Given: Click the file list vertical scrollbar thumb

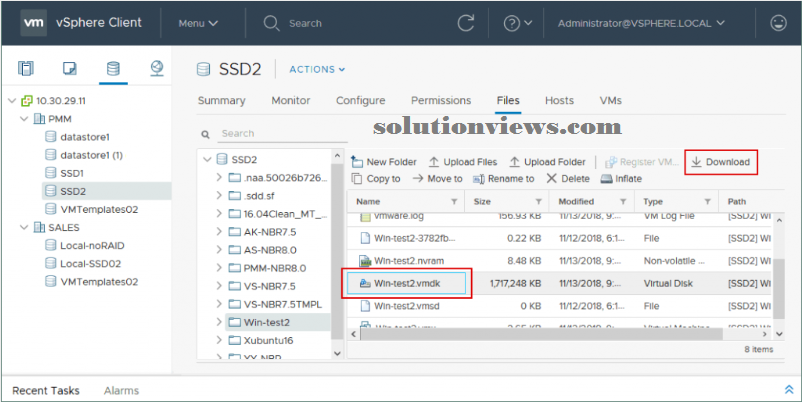Looking at the screenshot, I should (778, 289).
